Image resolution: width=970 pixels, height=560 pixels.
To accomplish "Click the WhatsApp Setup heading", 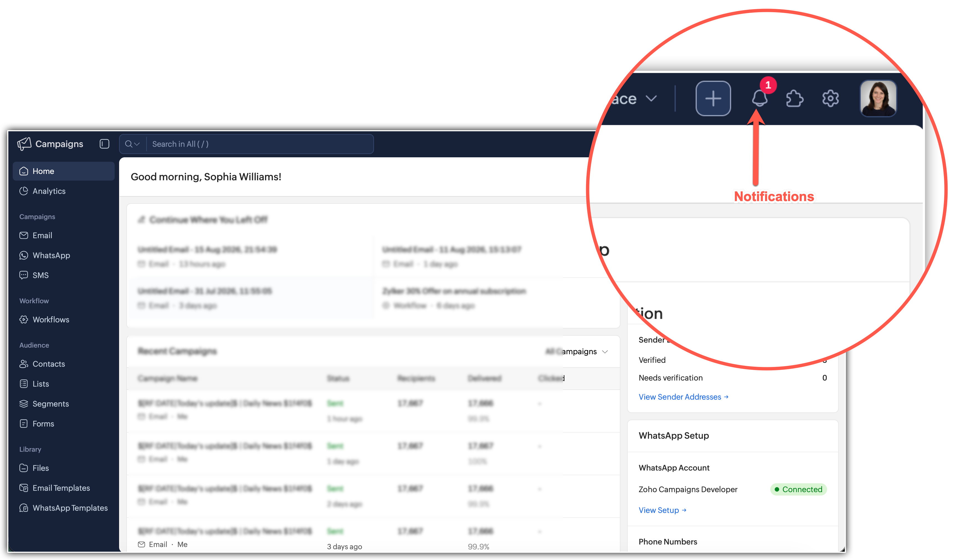I will tap(673, 436).
